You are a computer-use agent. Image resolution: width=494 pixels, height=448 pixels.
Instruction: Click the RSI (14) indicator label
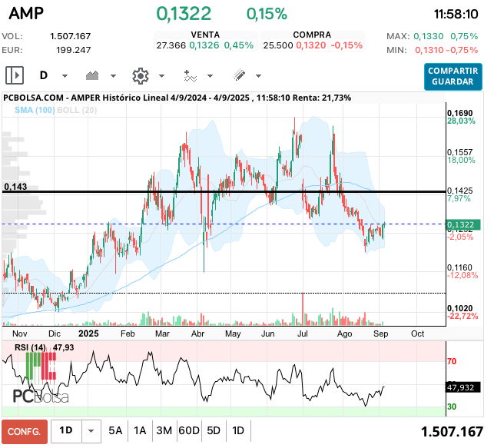click(30, 347)
